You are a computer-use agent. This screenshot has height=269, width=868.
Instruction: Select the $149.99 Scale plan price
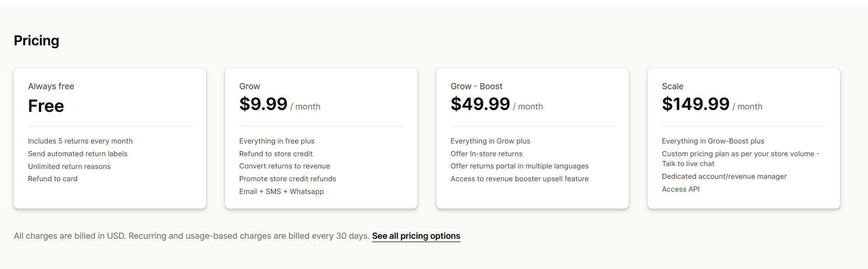tap(695, 104)
